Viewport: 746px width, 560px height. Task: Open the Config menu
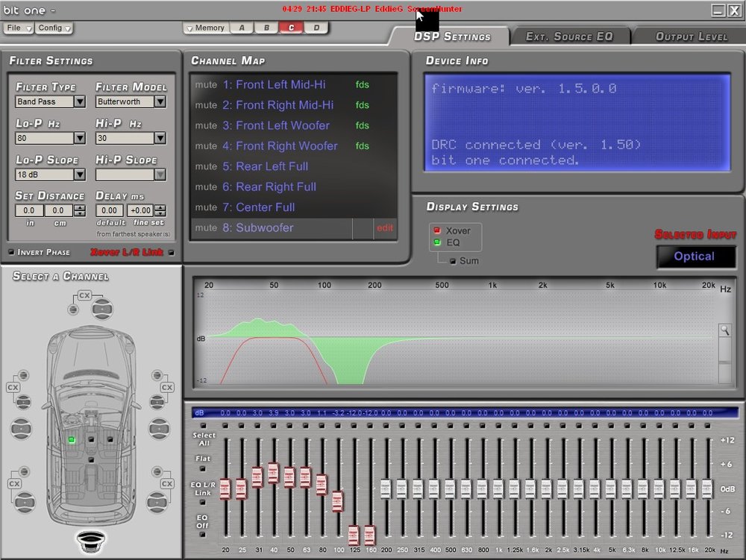tap(54, 28)
